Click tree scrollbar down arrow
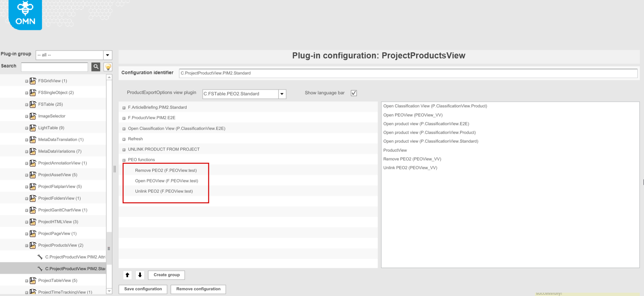 tap(109, 291)
